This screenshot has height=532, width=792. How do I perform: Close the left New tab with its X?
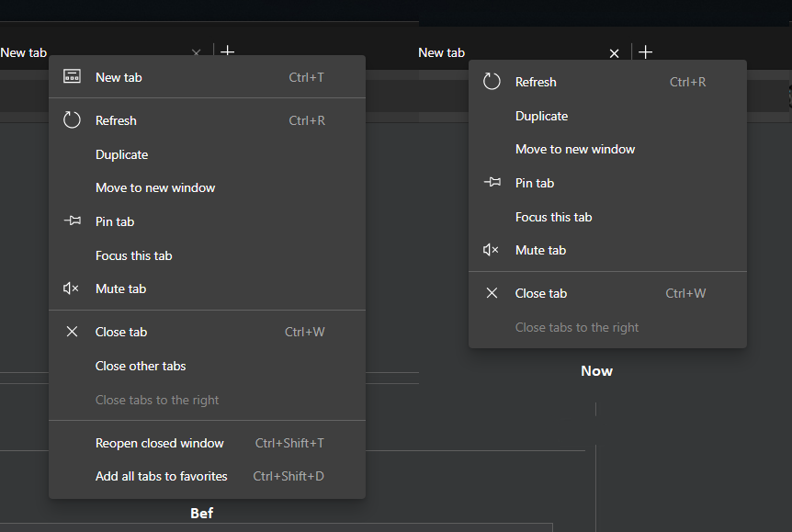click(x=197, y=52)
